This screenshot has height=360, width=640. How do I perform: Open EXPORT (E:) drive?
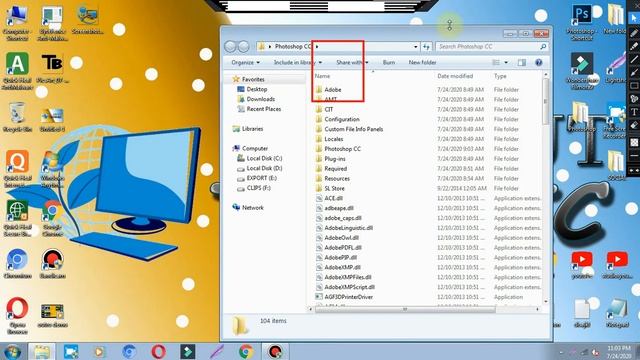(x=261, y=178)
